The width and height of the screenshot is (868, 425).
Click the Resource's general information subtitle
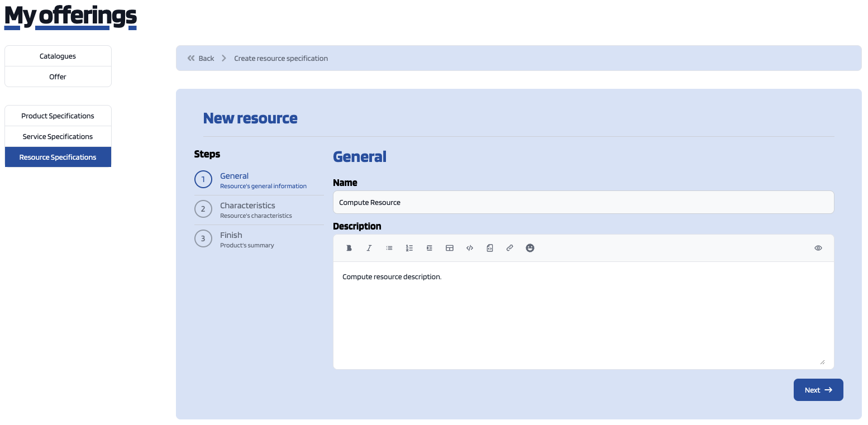pyautogui.click(x=263, y=186)
